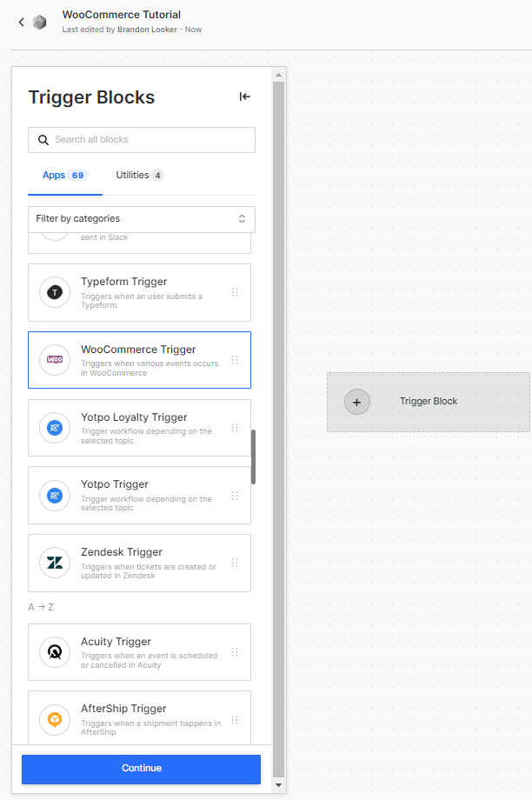Click the WooCommerce Woo logo icon
The width and height of the screenshot is (532, 800).
55,360
